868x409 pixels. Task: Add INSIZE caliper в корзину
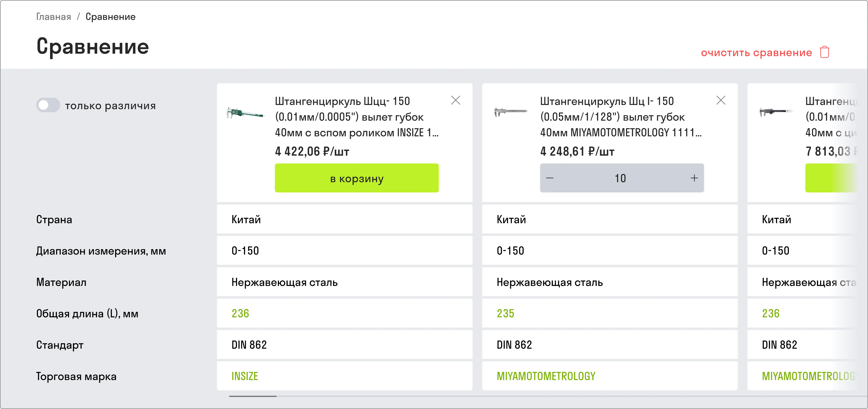[x=357, y=178]
